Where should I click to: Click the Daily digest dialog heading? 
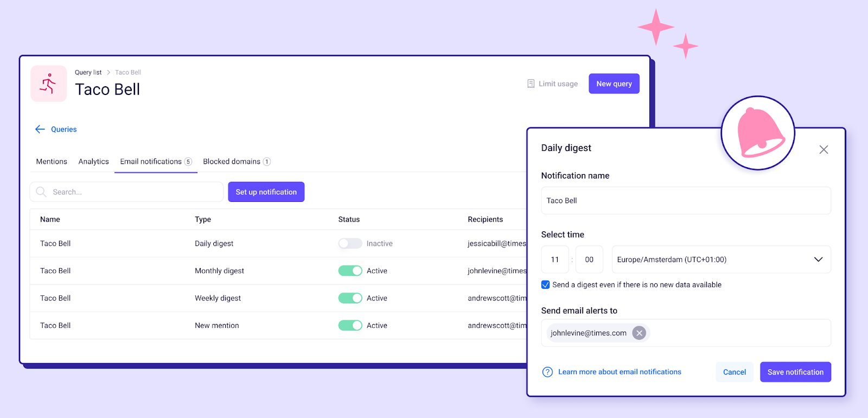[566, 148]
